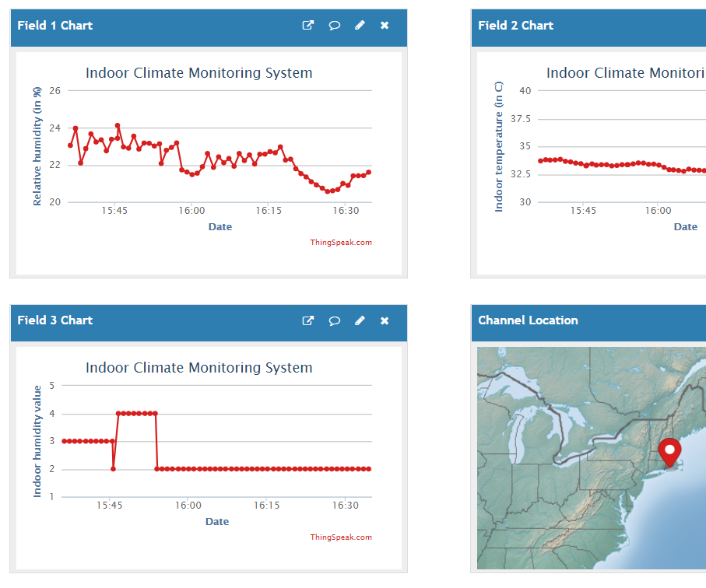This screenshot has width=706, height=588.
Task: Click the red map location pin
Action: click(669, 452)
